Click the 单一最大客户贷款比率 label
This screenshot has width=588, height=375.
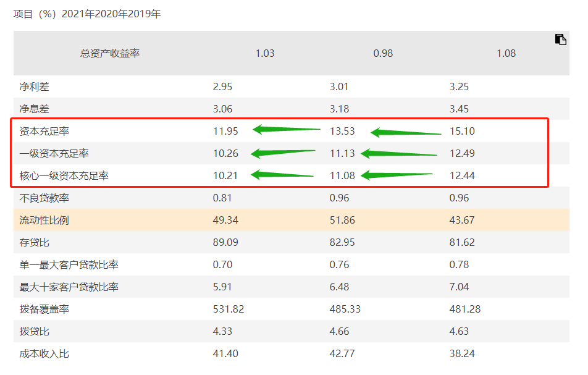click(x=69, y=265)
